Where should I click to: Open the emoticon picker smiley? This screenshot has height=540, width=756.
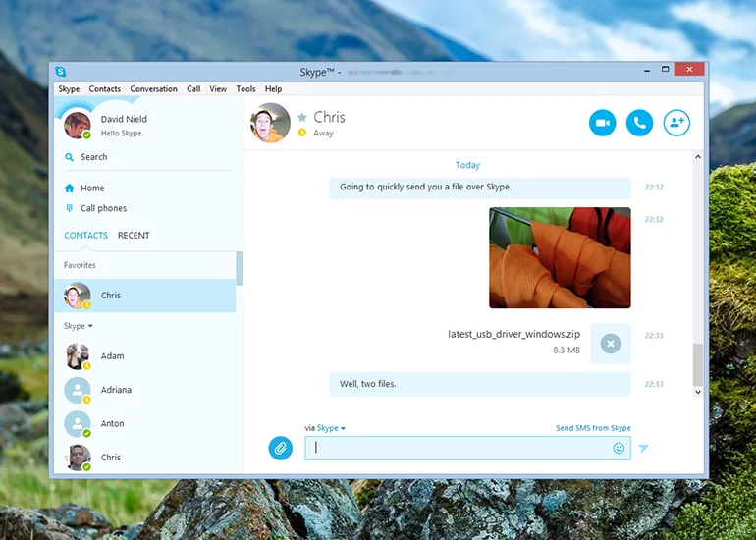click(619, 448)
